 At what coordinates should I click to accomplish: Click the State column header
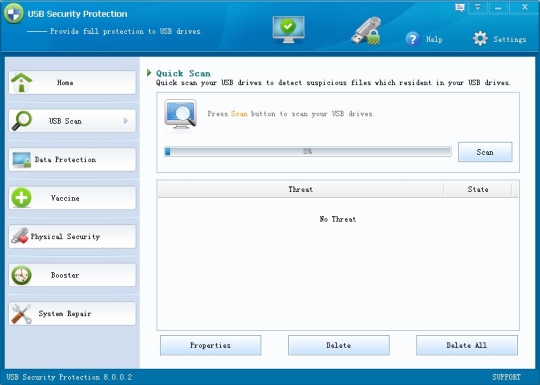(478, 189)
